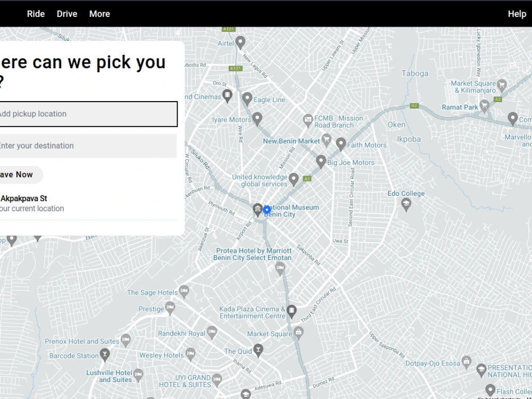Click the Oken area label
The image size is (532, 399).
pyautogui.click(x=396, y=124)
